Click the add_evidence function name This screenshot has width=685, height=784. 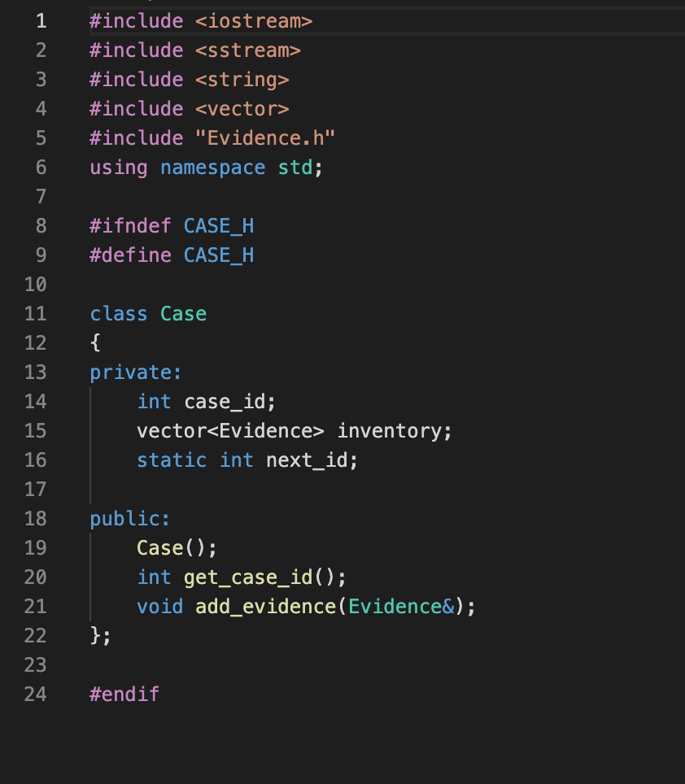click(x=265, y=607)
